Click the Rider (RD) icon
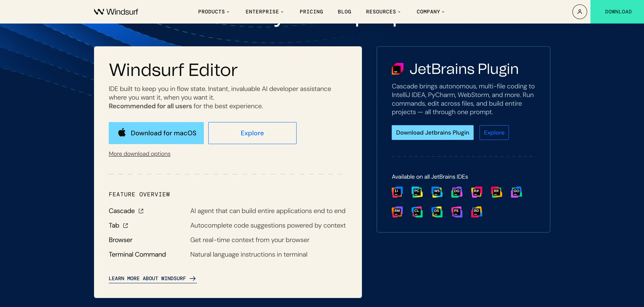Image resolution: width=644 pixels, height=307 pixels. (x=477, y=212)
